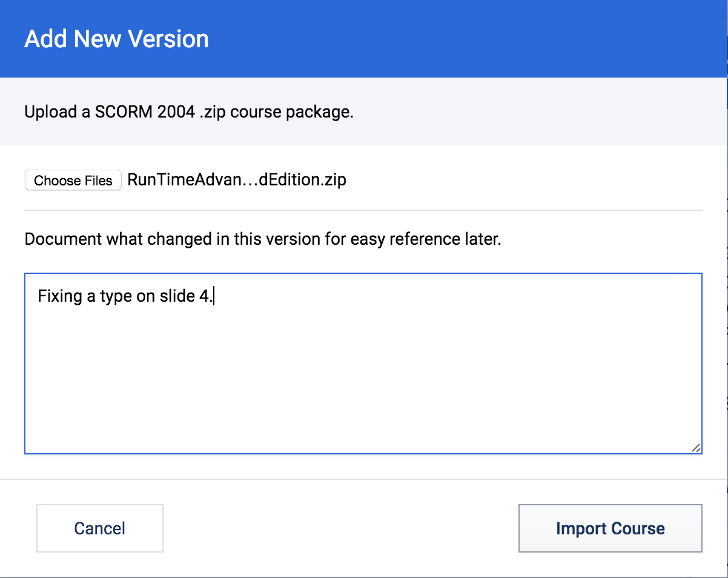Image resolution: width=728 pixels, height=578 pixels.
Task: Select the Cancel button
Action: click(99, 528)
